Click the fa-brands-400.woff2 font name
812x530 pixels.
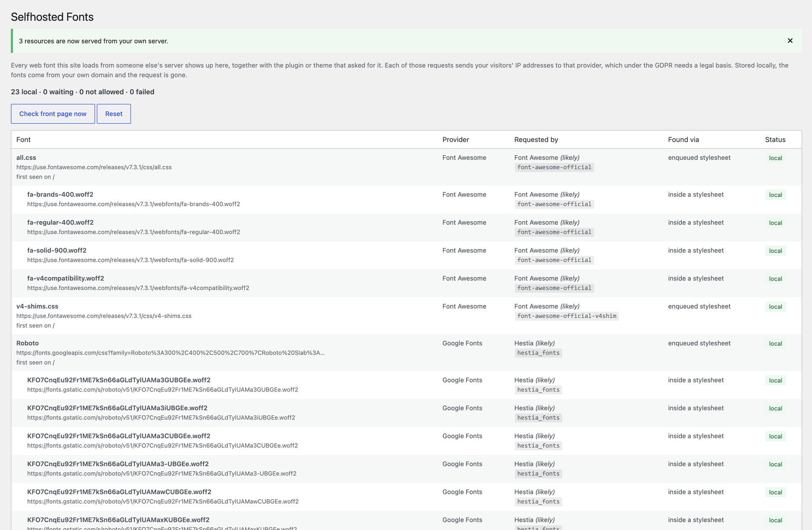(x=60, y=195)
